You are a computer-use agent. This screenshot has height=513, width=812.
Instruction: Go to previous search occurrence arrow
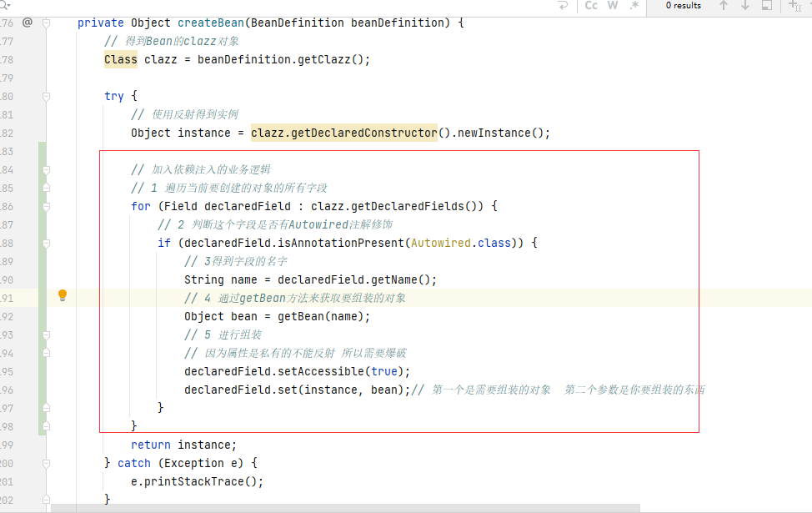724,6
